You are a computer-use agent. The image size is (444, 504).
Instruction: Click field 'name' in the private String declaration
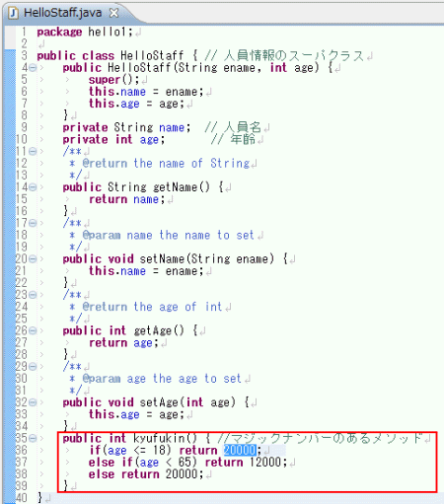coord(172,127)
